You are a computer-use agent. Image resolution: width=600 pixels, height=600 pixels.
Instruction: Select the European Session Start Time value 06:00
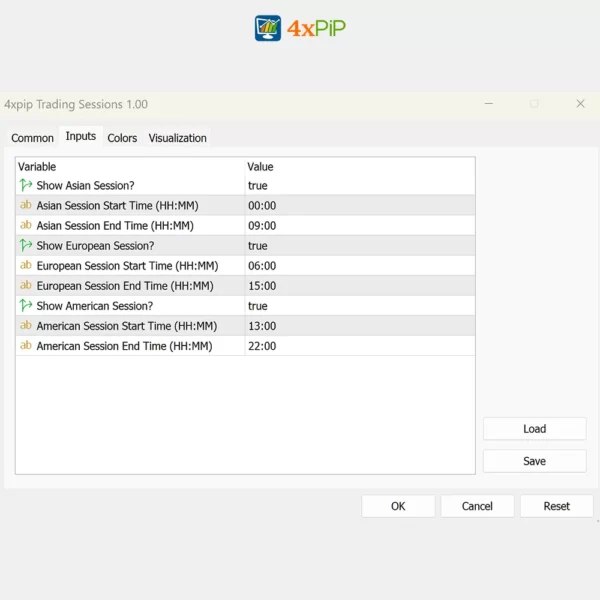(x=262, y=266)
